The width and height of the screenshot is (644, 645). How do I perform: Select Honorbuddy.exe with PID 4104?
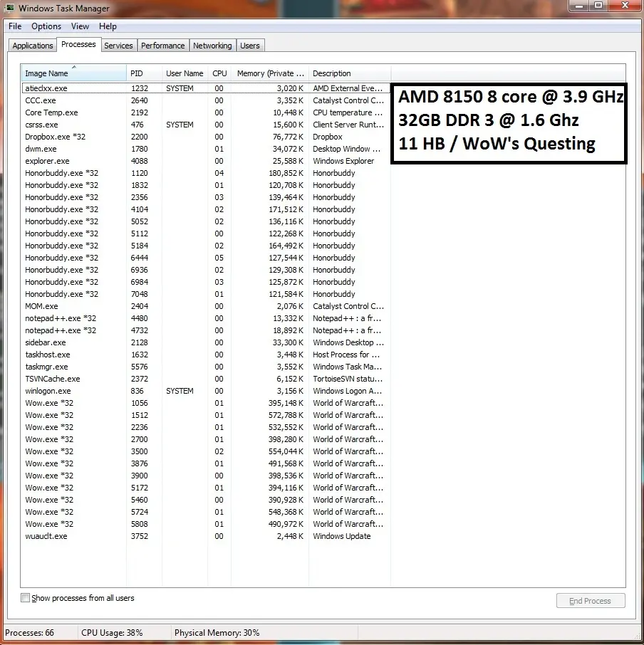click(205, 209)
